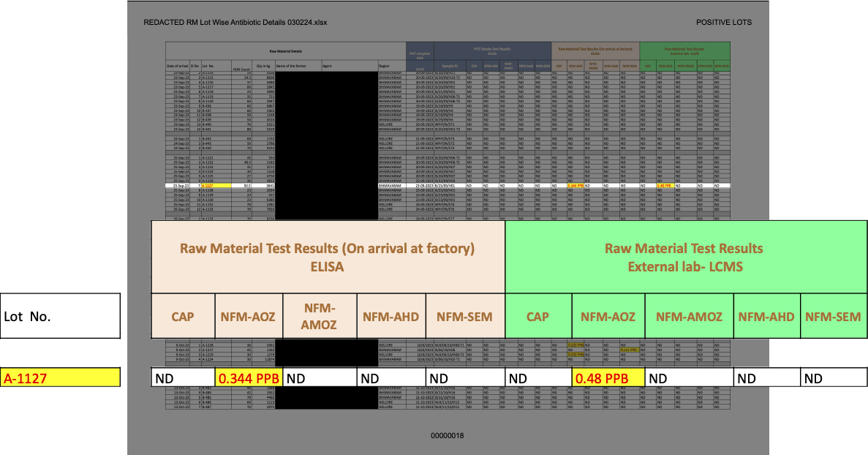The width and height of the screenshot is (868, 455).
Task: Click the yellow A-1127 lot number cell
Action: [61, 379]
